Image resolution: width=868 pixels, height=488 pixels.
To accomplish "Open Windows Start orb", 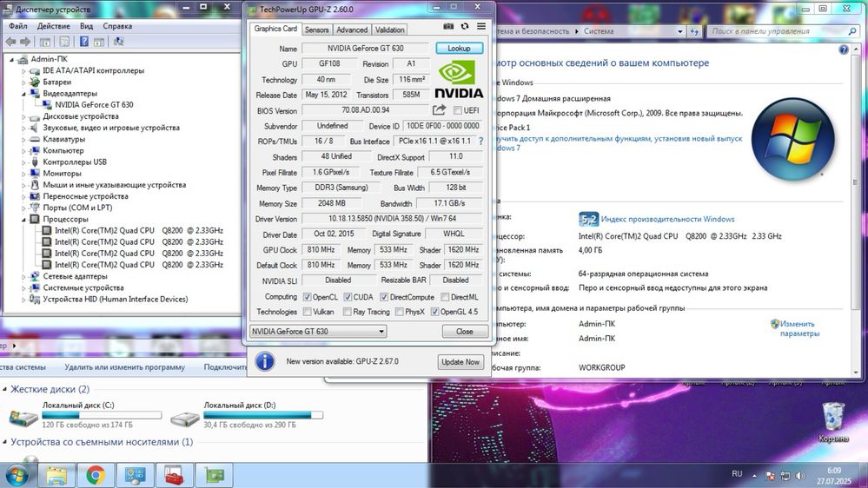I will (17, 475).
